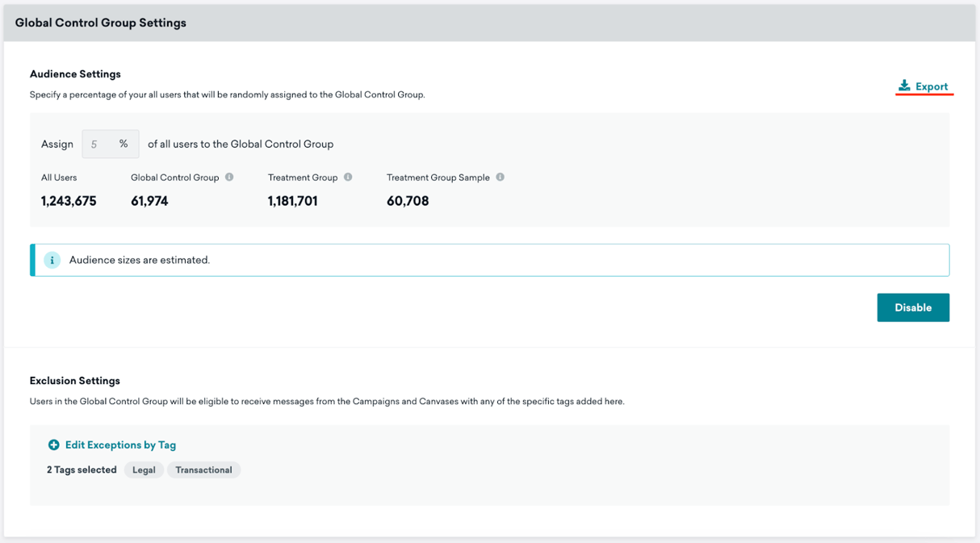Click the Global Control Group info icon

tap(229, 178)
